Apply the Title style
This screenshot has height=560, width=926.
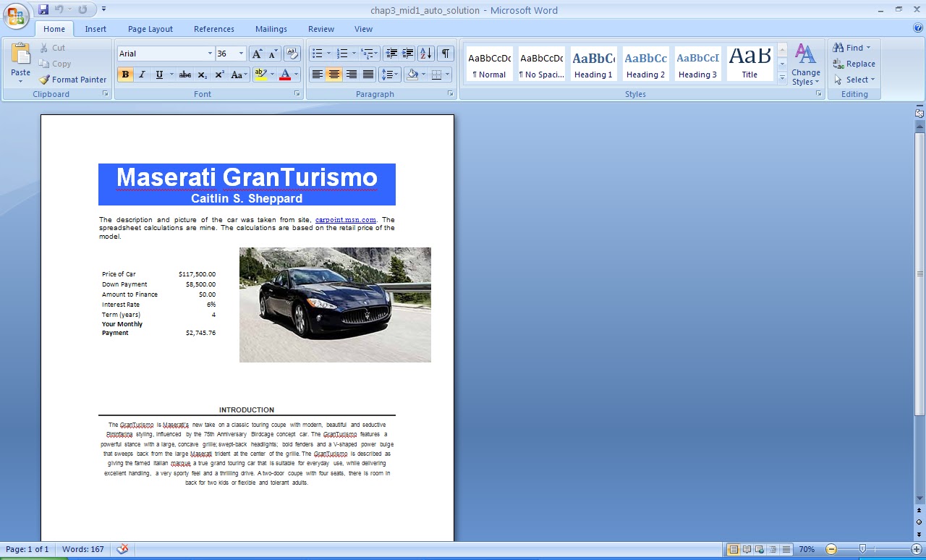(749, 64)
